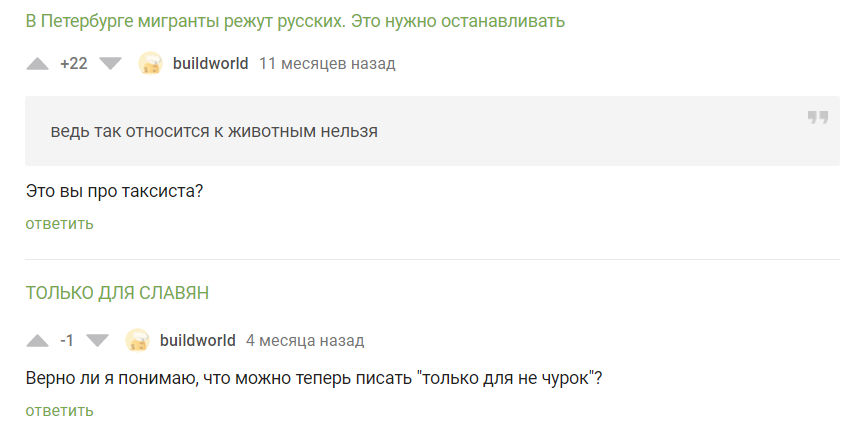This screenshot has width=864, height=438.
Task: Open buildworld username beside '11 месяцев назад'
Action: click(x=210, y=63)
